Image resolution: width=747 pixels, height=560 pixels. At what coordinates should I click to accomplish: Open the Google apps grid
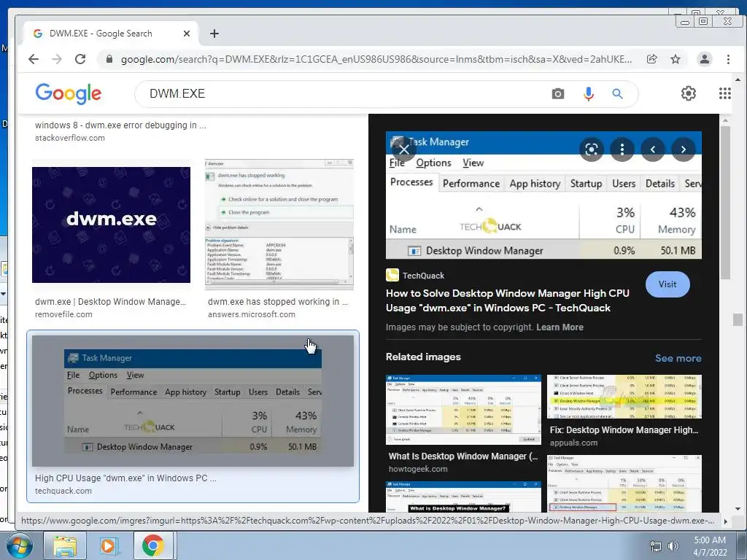tap(724, 93)
